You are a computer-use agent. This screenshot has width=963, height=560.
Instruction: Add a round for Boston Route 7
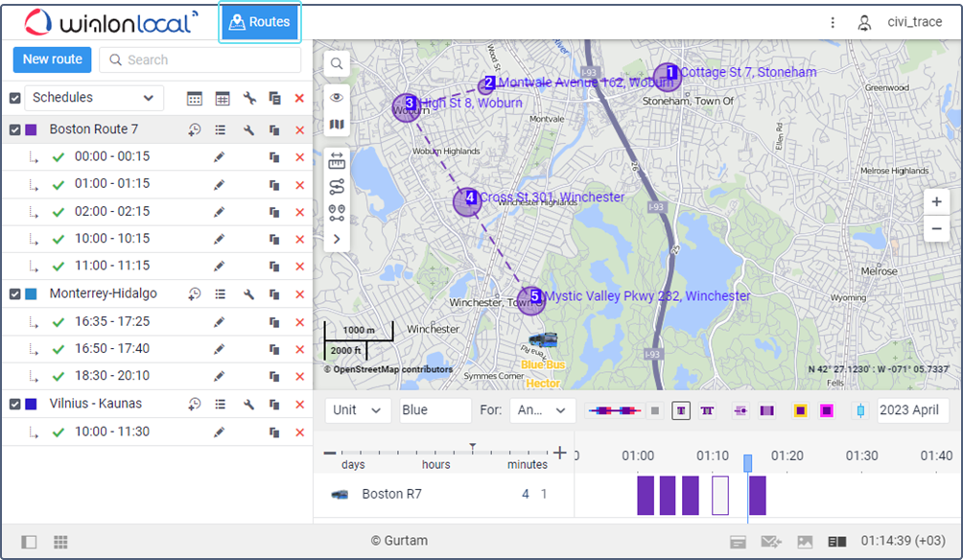[194, 130]
